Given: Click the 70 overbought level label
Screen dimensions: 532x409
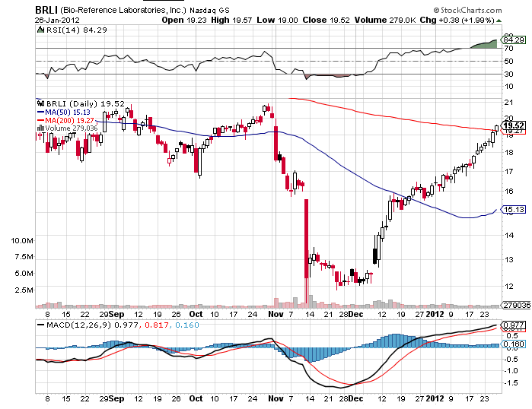Looking at the screenshot, I should (508, 49).
